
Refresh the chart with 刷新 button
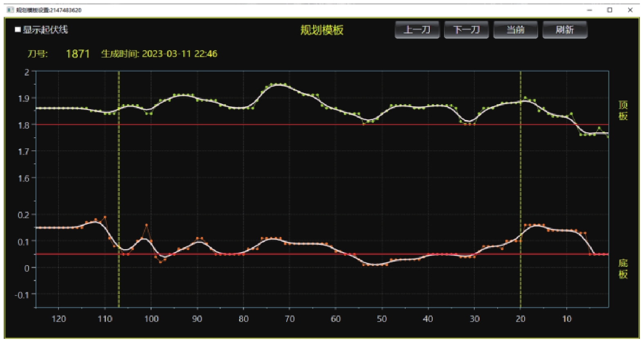[x=564, y=30]
